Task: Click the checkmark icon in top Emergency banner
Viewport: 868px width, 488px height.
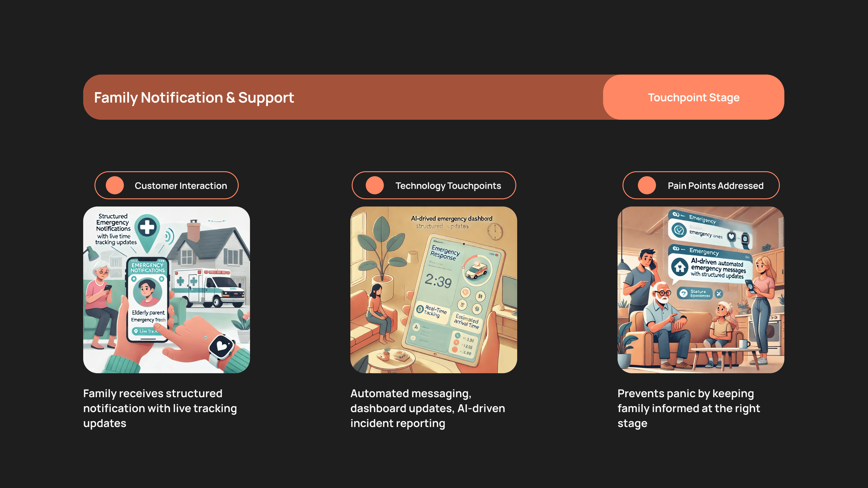Action: pyautogui.click(x=679, y=230)
